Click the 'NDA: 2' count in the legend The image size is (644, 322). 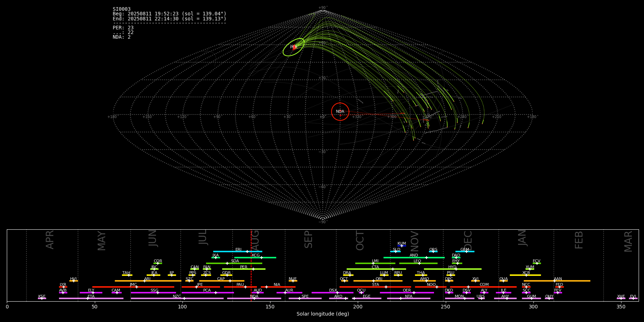[x=122, y=37]
